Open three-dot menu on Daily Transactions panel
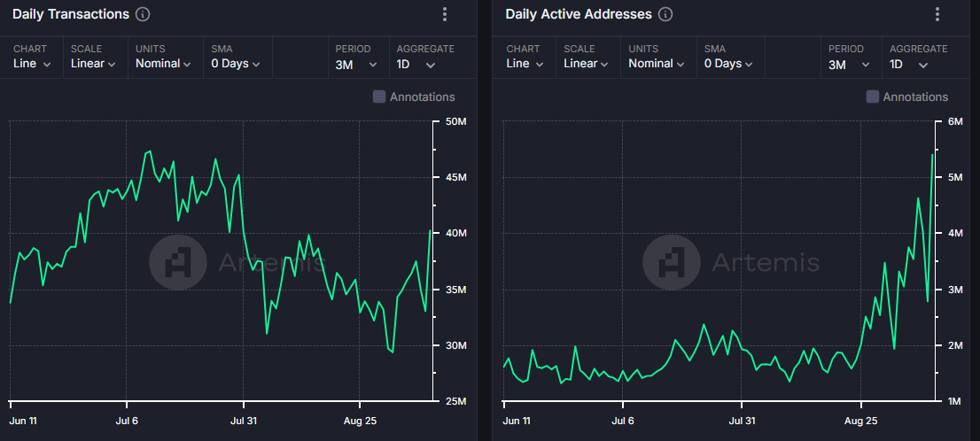 pos(445,15)
